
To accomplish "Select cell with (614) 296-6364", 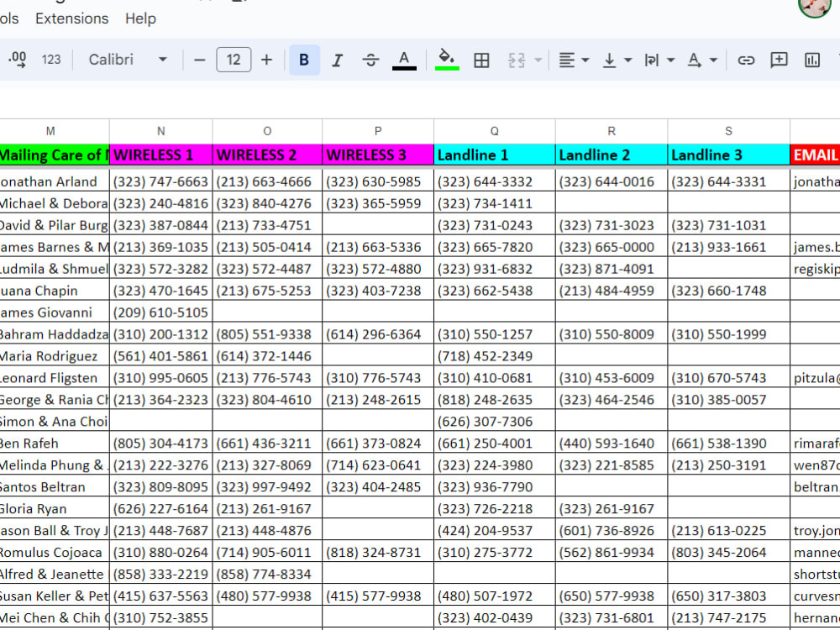I will (378, 334).
